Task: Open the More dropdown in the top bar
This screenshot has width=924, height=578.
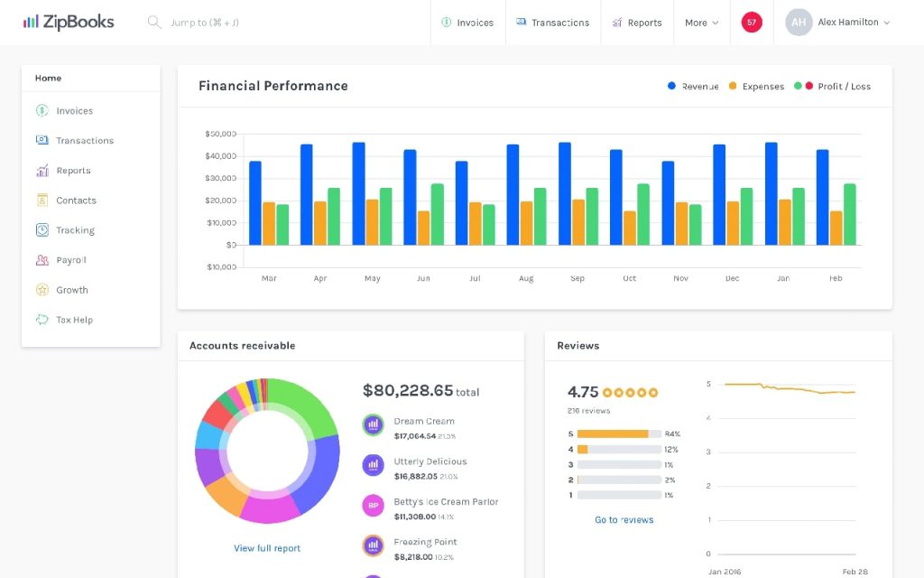Action: pos(702,23)
